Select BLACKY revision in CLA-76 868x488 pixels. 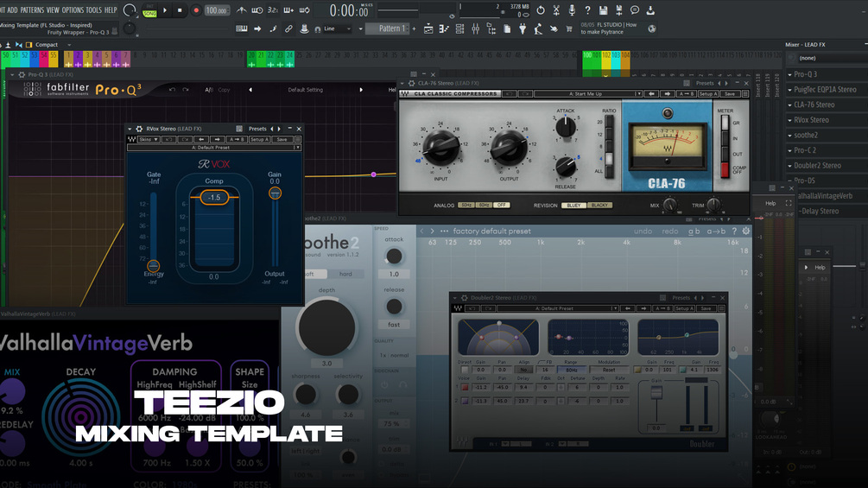pos(599,206)
